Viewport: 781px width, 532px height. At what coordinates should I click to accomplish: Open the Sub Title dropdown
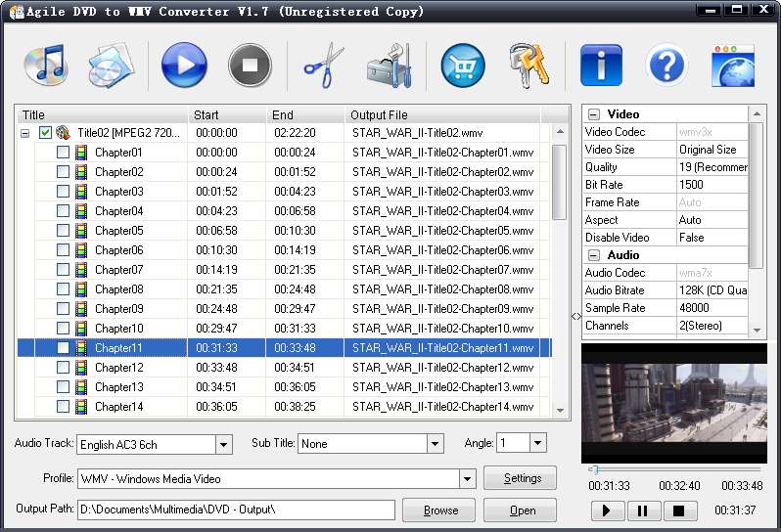click(x=436, y=443)
